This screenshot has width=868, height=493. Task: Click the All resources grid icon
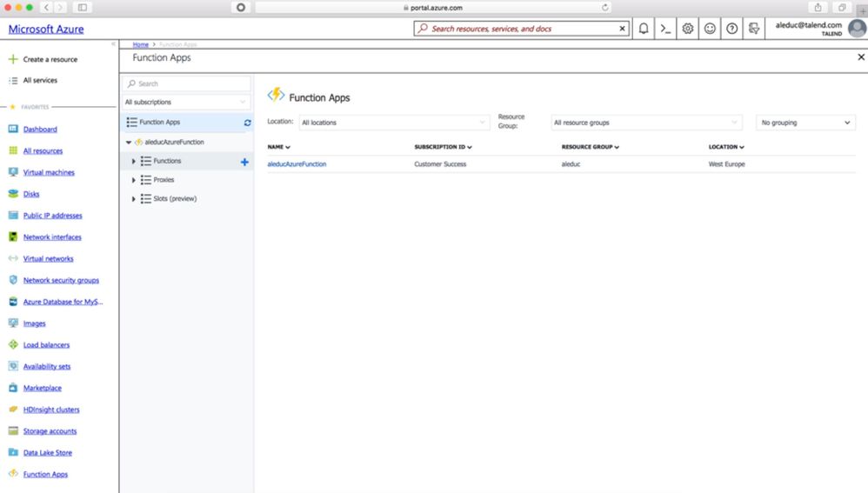point(13,150)
